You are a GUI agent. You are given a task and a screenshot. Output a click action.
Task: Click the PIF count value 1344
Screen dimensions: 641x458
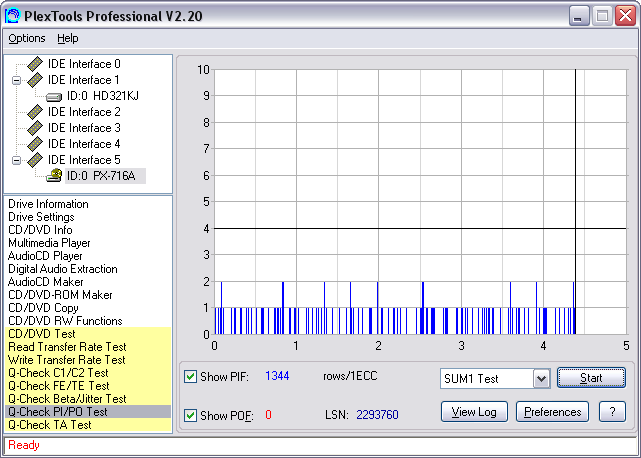click(x=277, y=376)
